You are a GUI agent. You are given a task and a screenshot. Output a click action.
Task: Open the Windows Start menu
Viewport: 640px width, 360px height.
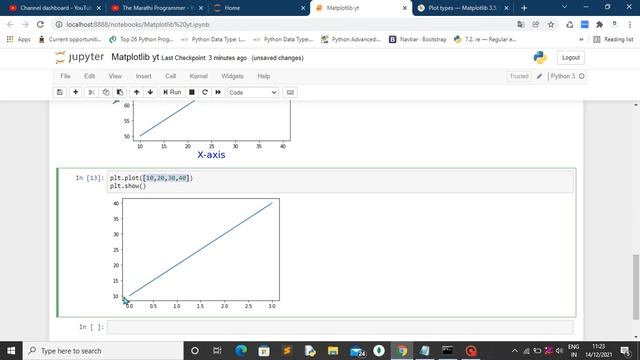tap(11, 351)
